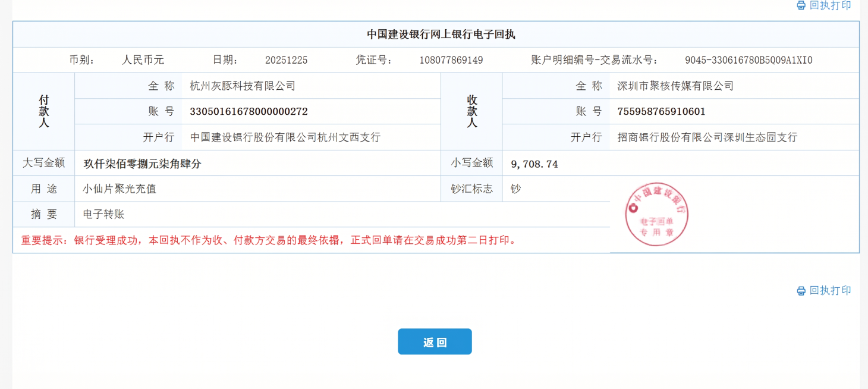Select the currency value 人民币元
The width and height of the screenshot is (868, 389).
pyautogui.click(x=143, y=60)
